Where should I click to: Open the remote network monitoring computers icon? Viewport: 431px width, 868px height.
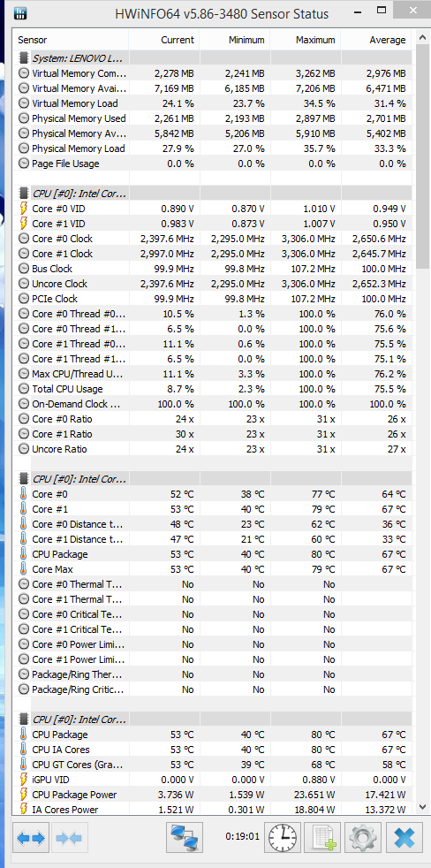(185, 838)
